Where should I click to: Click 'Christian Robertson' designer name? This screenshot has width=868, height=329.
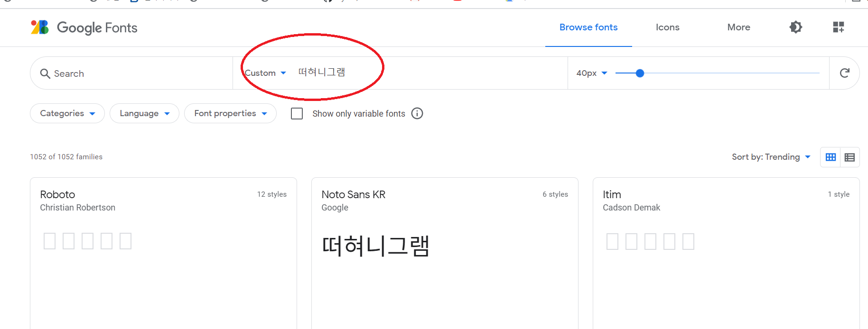coord(77,208)
